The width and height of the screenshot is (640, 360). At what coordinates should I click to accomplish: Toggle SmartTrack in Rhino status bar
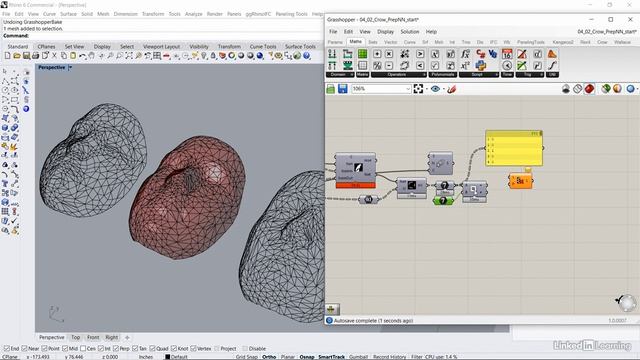point(331,357)
